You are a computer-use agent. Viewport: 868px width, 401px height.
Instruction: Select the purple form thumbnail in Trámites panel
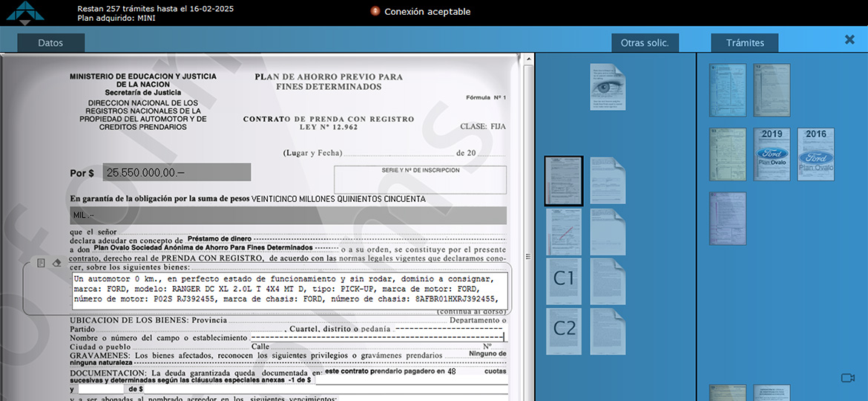[x=728, y=218]
